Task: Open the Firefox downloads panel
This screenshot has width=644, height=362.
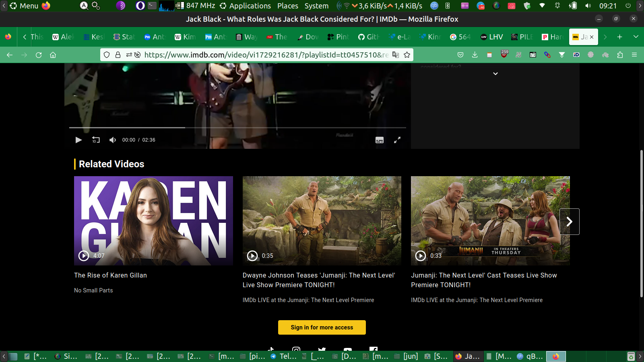Action: [475, 55]
